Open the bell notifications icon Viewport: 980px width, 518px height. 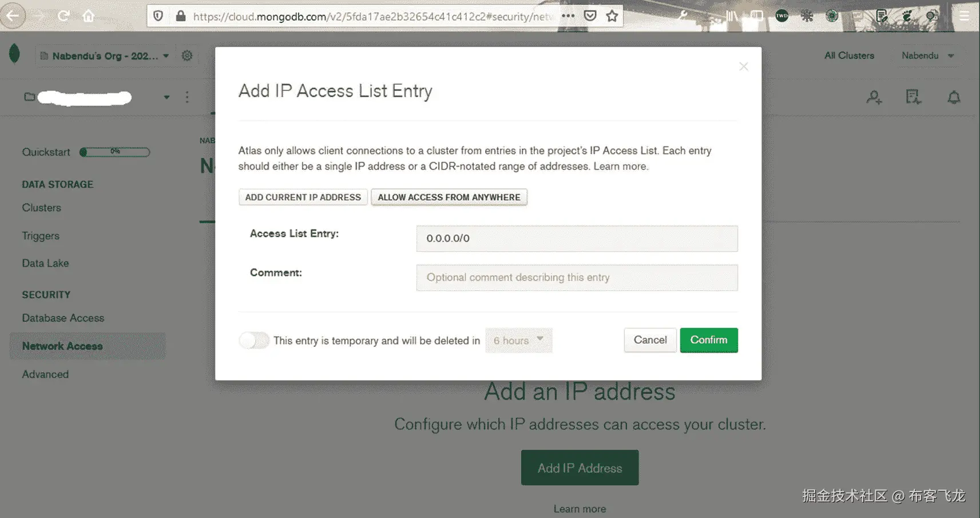pos(954,97)
